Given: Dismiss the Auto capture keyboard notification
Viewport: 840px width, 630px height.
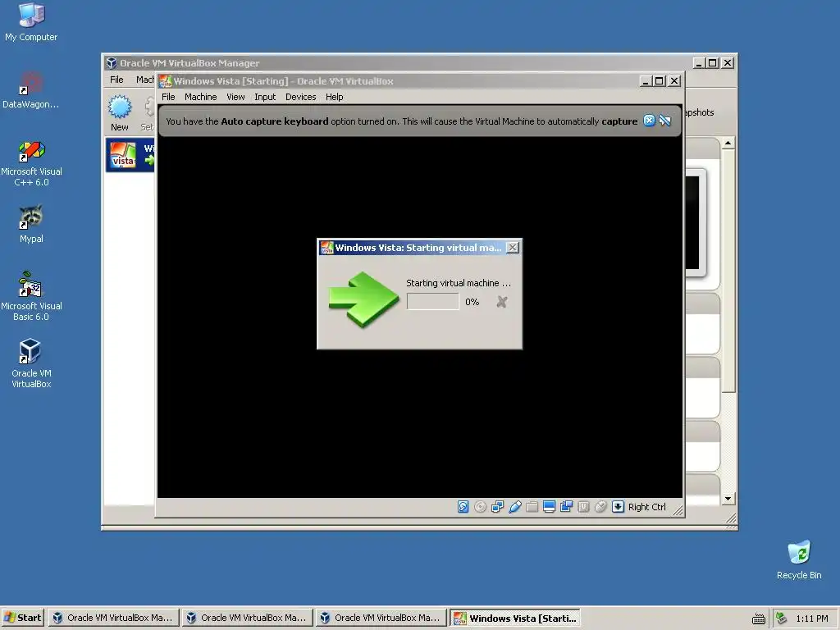Looking at the screenshot, I should coord(649,121).
